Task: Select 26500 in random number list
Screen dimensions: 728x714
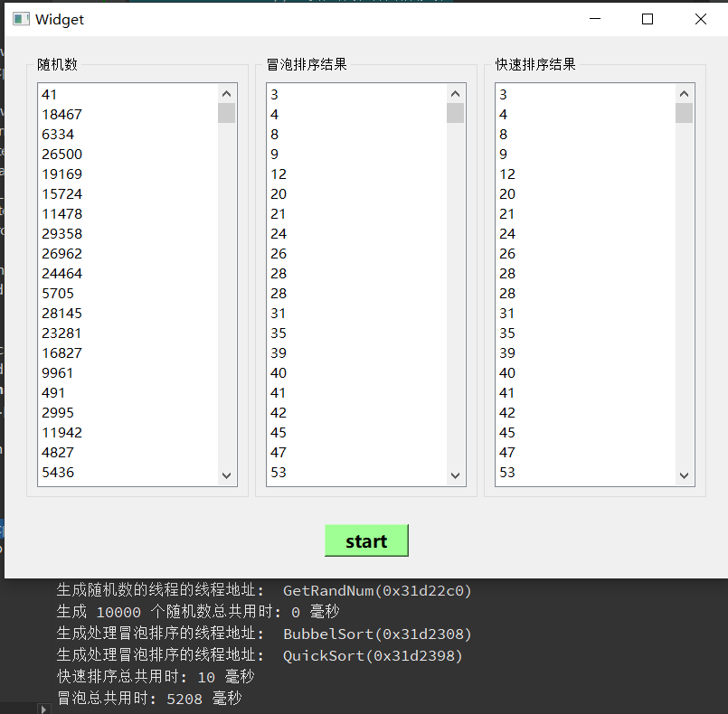Action: (128, 154)
